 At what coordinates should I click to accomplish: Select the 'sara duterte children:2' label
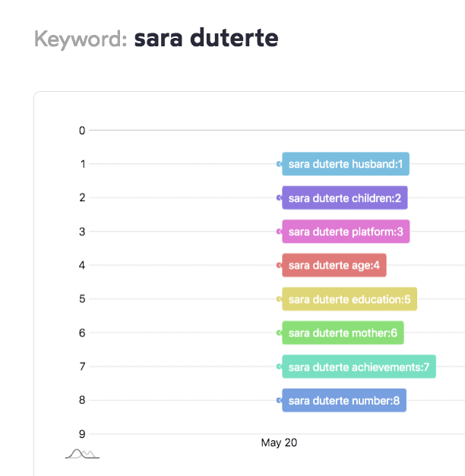point(345,198)
